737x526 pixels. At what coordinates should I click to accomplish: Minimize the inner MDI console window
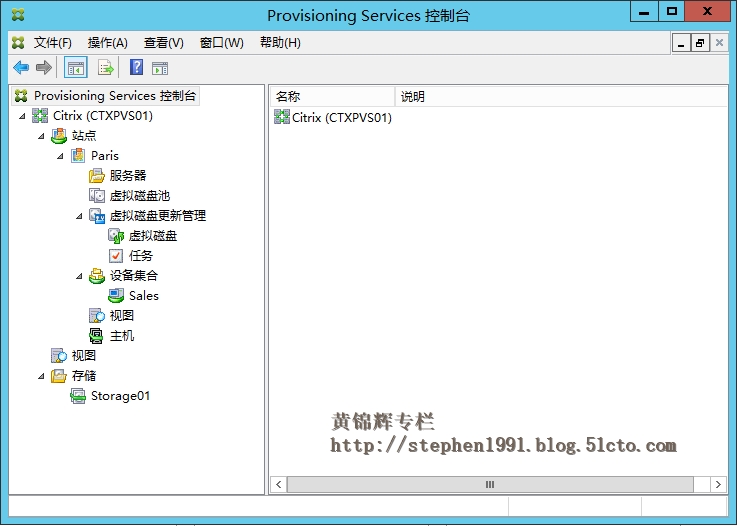(x=681, y=43)
